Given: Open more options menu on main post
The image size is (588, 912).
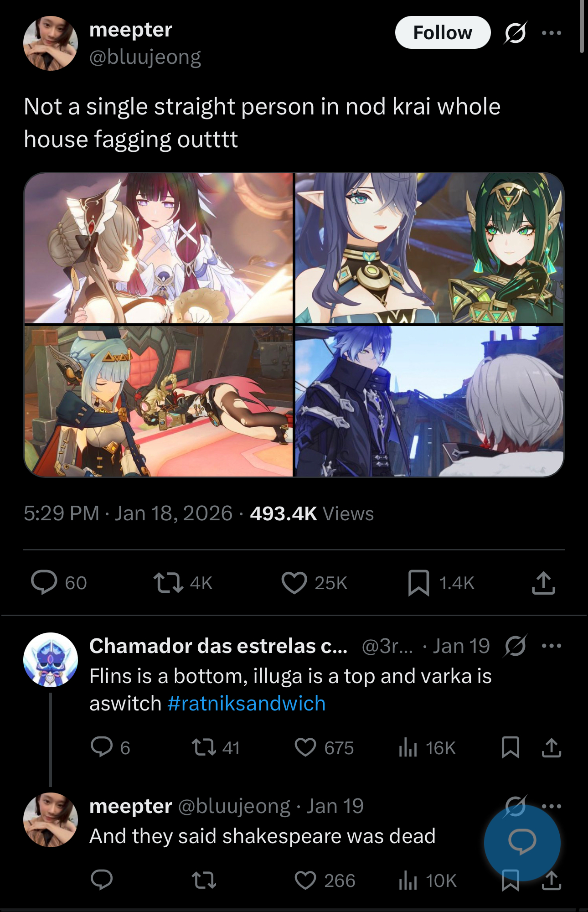Looking at the screenshot, I should pyautogui.click(x=552, y=33).
